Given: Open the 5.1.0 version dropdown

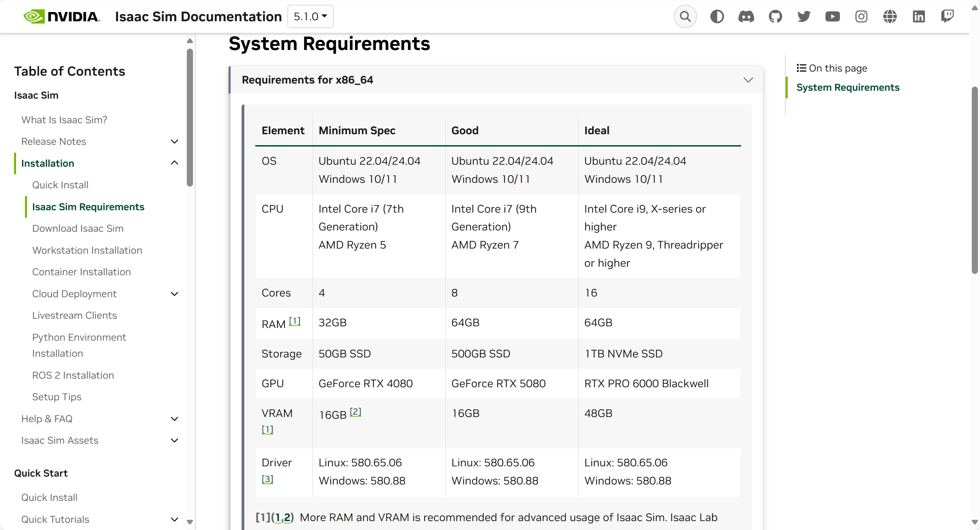Looking at the screenshot, I should (x=310, y=17).
